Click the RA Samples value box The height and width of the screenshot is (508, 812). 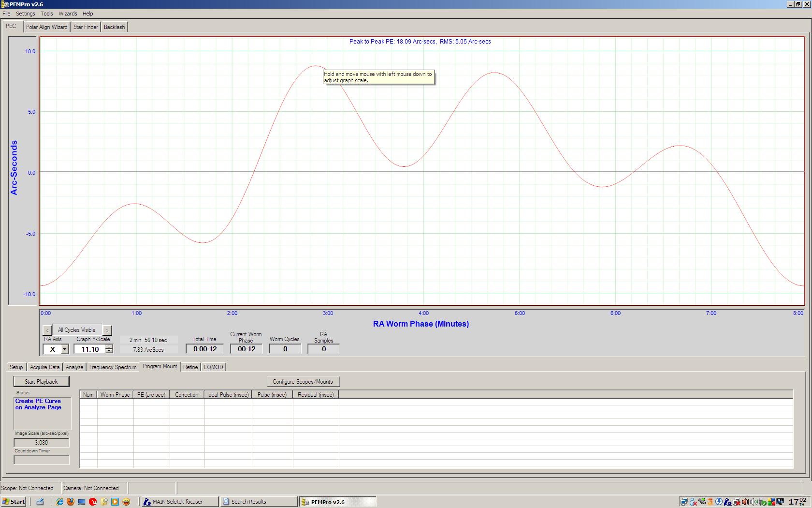click(324, 349)
